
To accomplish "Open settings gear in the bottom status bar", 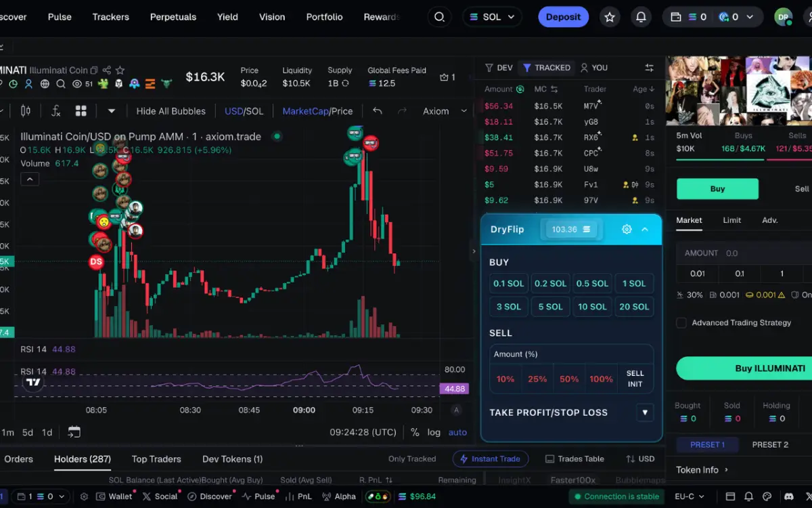I will [84, 496].
